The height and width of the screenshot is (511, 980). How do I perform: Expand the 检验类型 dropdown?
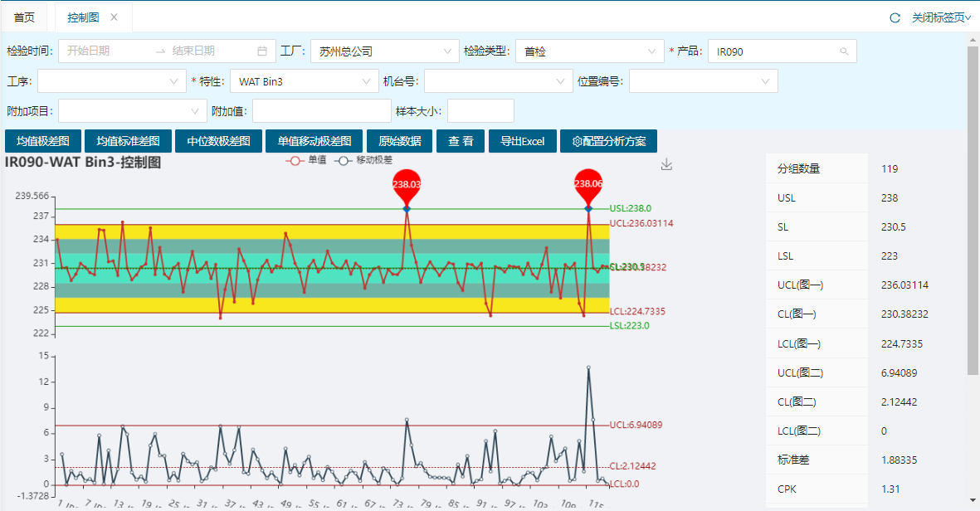589,51
